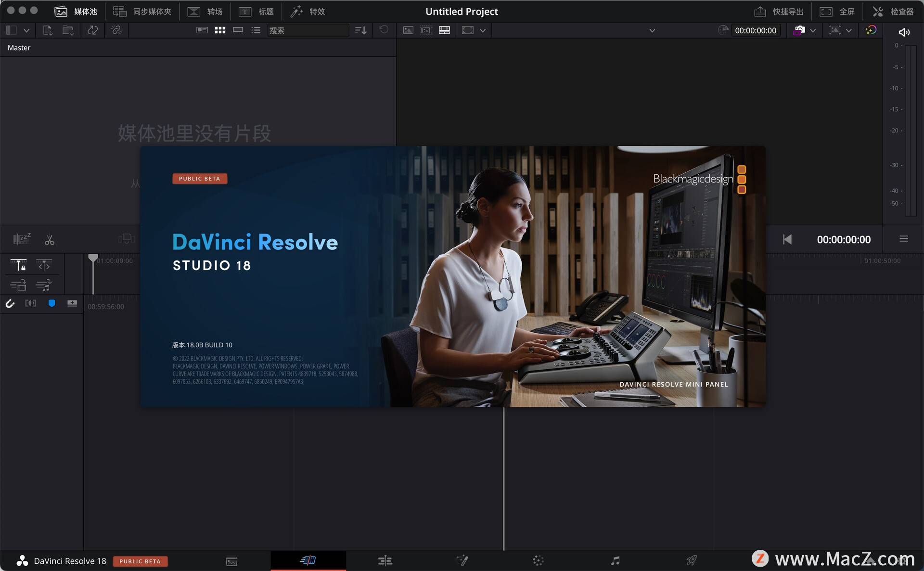Click the import media folder icon
The width and height of the screenshot is (924, 571).
pyautogui.click(x=68, y=30)
